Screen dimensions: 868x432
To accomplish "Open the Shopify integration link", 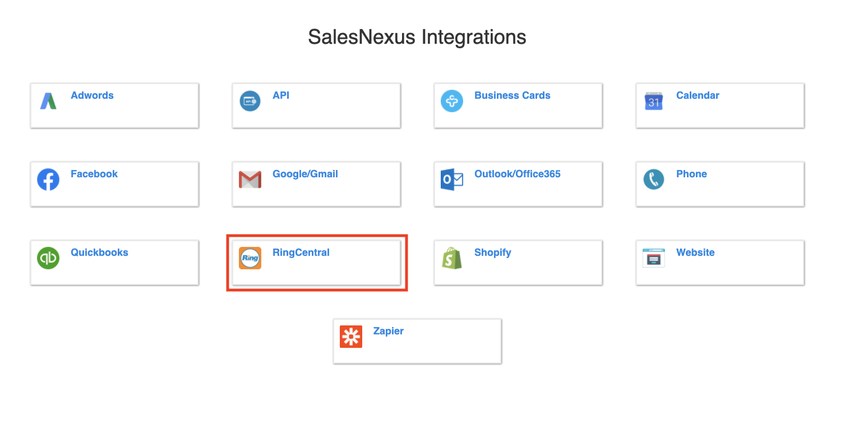I will click(492, 252).
